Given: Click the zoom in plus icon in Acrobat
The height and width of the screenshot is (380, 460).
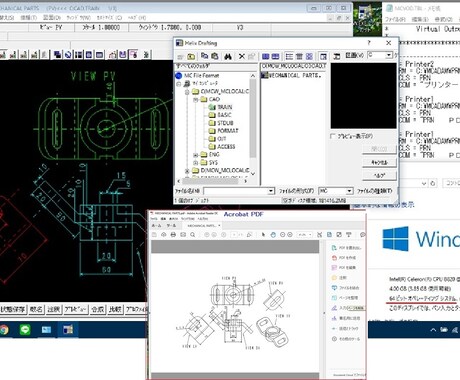Looking at the screenshot, I should (x=290, y=235).
